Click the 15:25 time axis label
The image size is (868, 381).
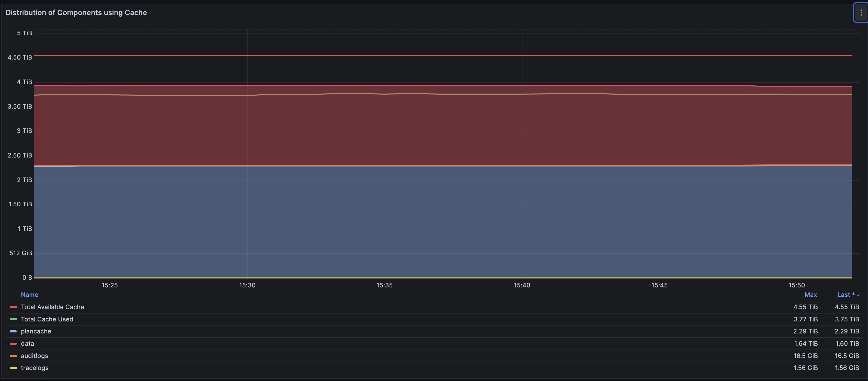tap(110, 285)
